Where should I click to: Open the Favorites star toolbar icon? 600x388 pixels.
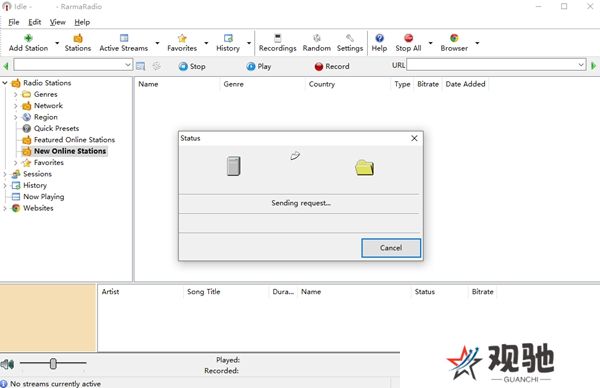(x=182, y=42)
